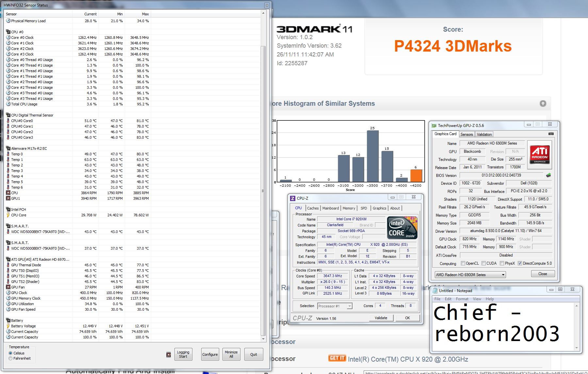Viewport: 588px width, 374px height.
Task: Click the Alienware M17x-R2 EC group icon
Action: pyautogui.click(x=8, y=148)
